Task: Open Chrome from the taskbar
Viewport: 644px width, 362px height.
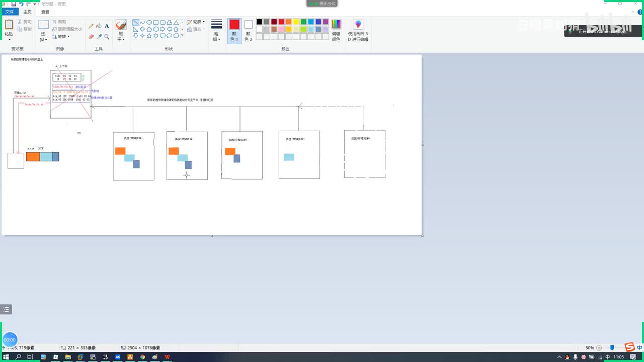Action: (142, 357)
